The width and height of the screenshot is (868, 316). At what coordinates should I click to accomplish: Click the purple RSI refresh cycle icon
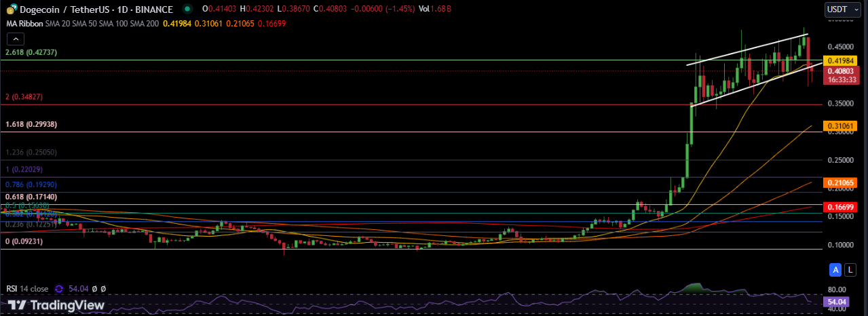coord(58,288)
